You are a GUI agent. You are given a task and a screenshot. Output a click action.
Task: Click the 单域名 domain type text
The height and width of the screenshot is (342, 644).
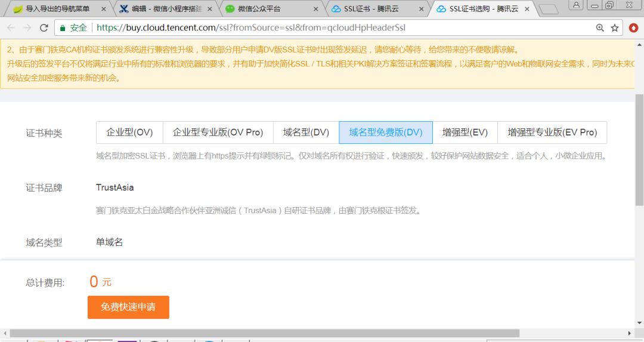pyautogui.click(x=109, y=242)
